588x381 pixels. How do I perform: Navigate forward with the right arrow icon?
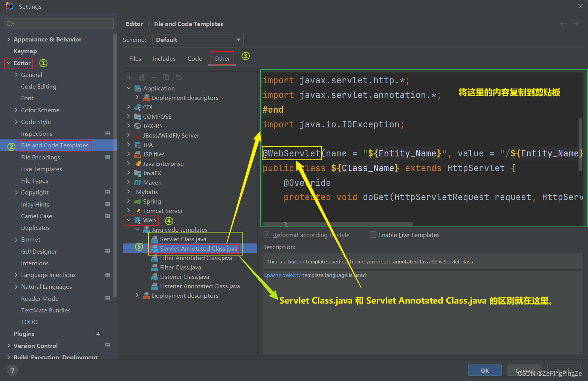pyautogui.click(x=576, y=24)
